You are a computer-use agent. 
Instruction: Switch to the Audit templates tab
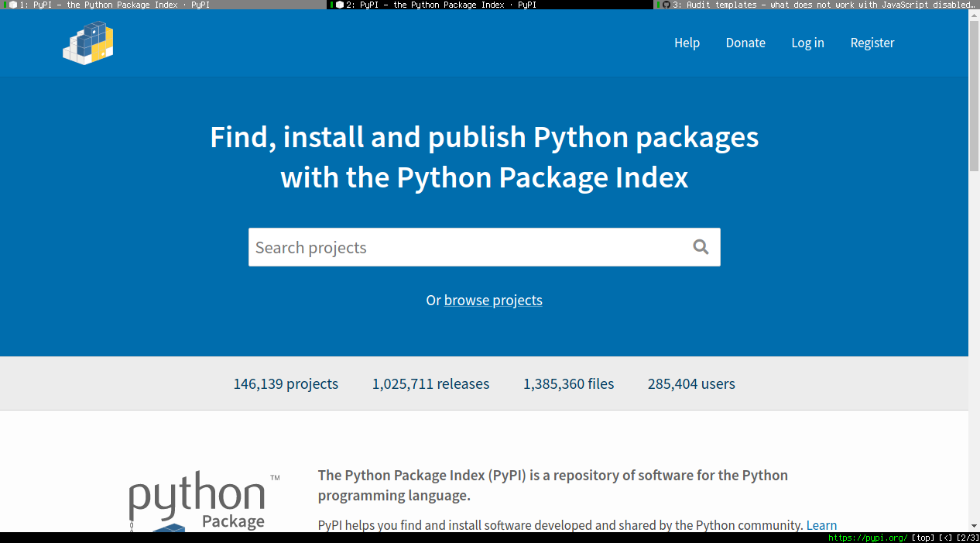[817, 5]
